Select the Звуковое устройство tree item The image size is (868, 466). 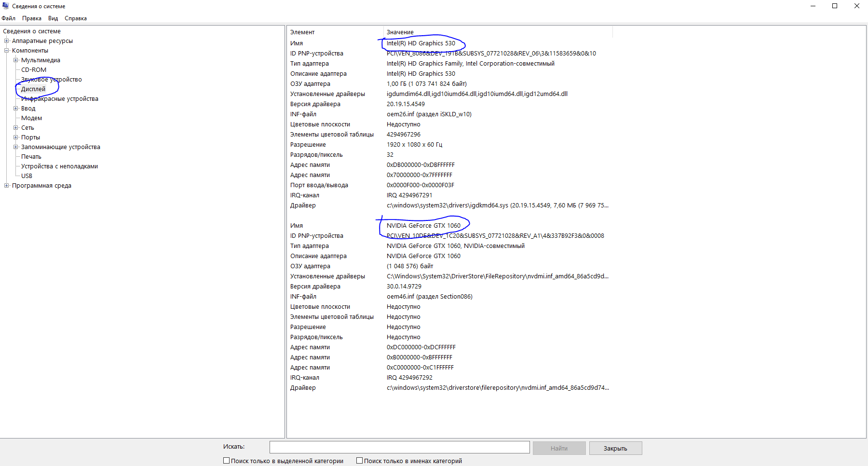pyautogui.click(x=52, y=80)
